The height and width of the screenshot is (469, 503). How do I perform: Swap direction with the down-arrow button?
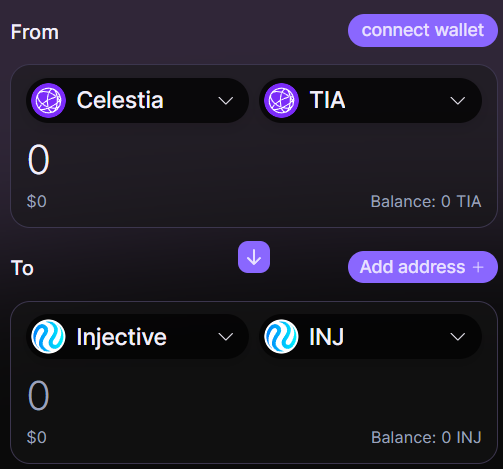pos(254,257)
